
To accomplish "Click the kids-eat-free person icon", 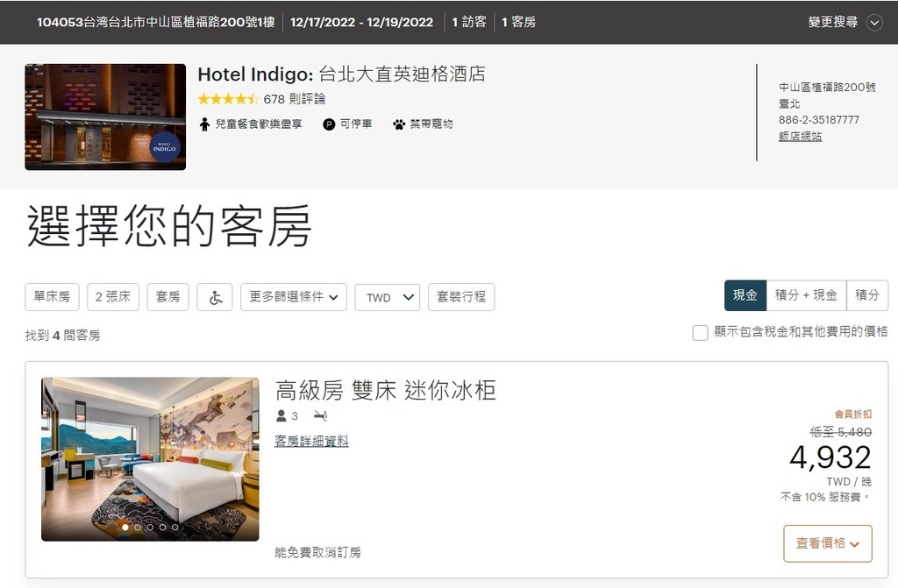I will [204, 124].
